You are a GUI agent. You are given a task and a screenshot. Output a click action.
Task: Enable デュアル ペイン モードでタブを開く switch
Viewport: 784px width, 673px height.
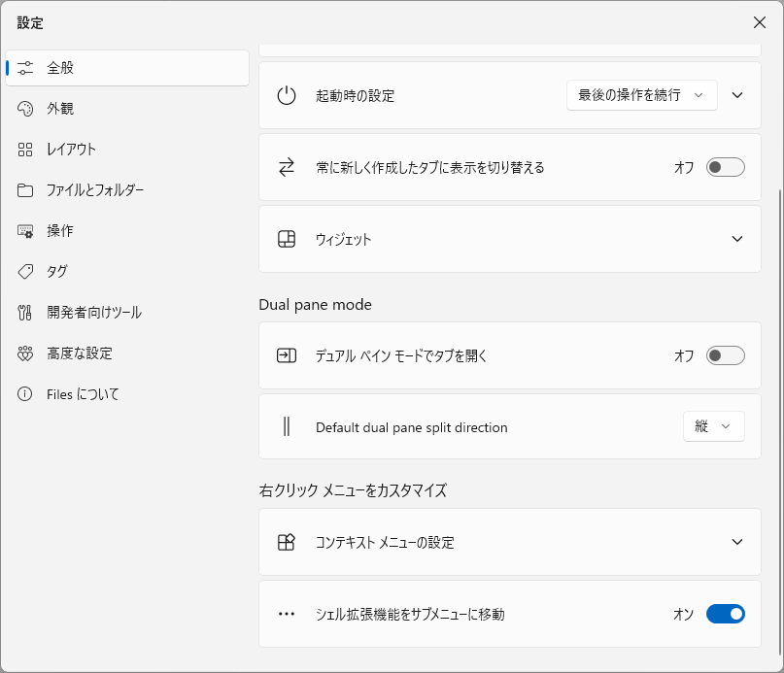(725, 355)
